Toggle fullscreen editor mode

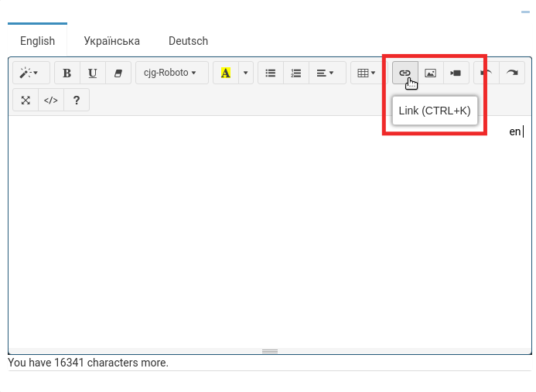[x=26, y=101]
